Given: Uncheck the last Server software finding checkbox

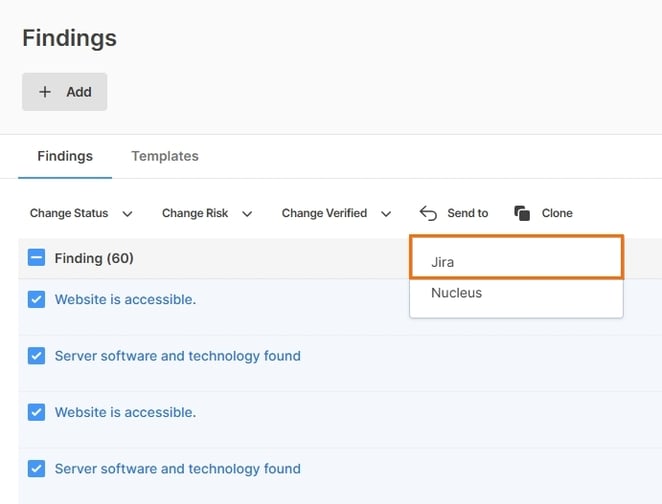Looking at the screenshot, I should tap(36, 469).
